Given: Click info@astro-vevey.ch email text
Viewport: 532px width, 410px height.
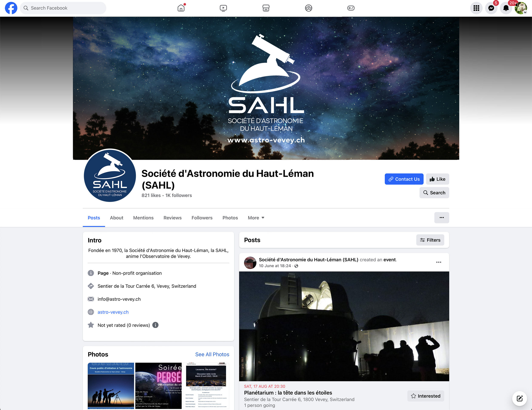Looking at the screenshot, I should [x=119, y=299].
